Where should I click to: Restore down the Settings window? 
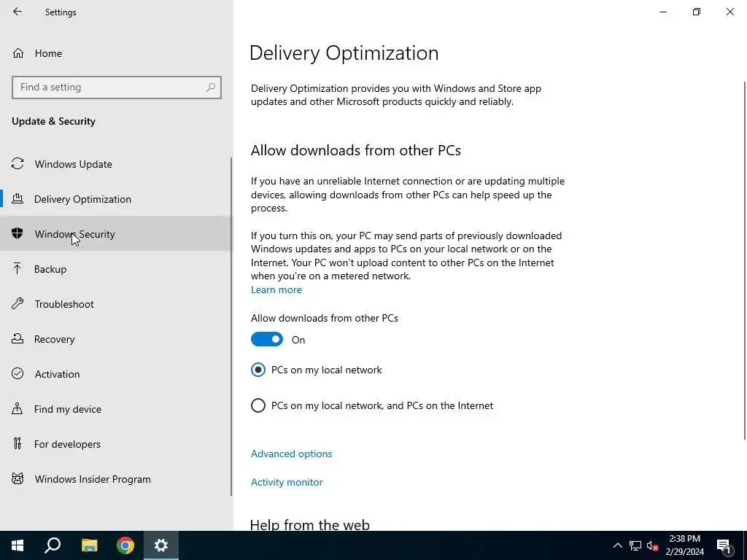pyautogui.click(x=697, y=12)
